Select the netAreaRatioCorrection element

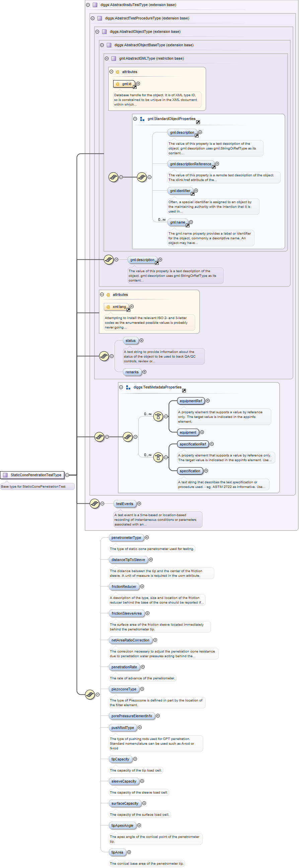[x=130, y=640]
